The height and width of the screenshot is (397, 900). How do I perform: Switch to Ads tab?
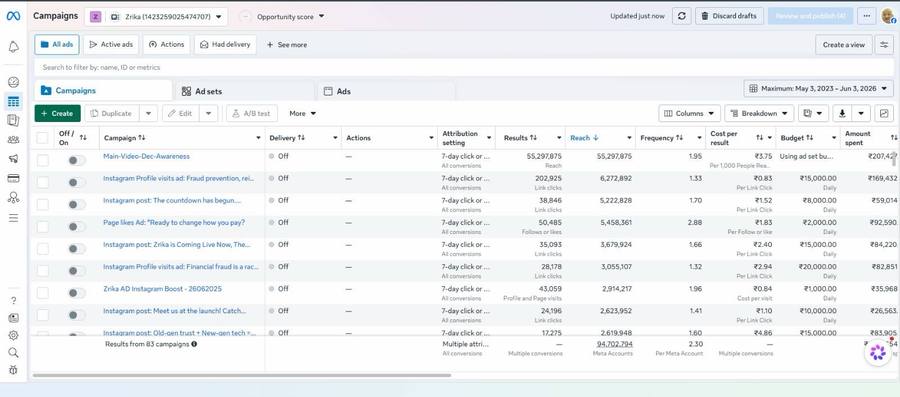[x=386, y=91]
